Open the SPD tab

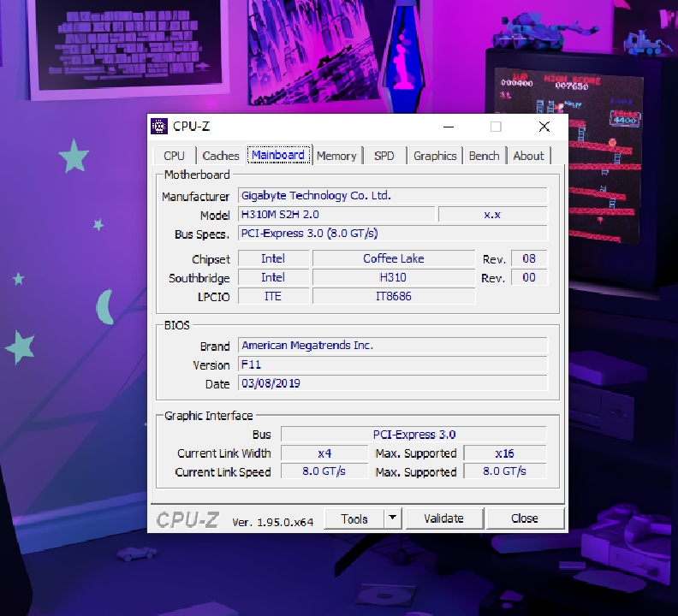tap(384, 156)
